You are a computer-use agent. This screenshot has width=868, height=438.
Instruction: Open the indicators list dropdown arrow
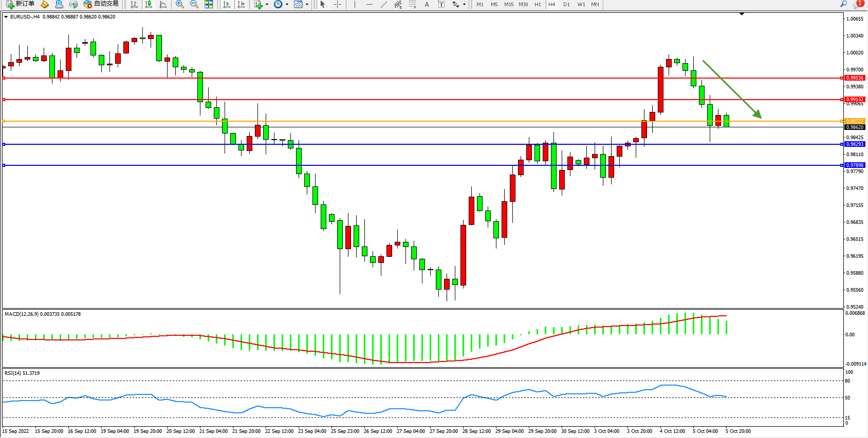(x=267, y=4)
